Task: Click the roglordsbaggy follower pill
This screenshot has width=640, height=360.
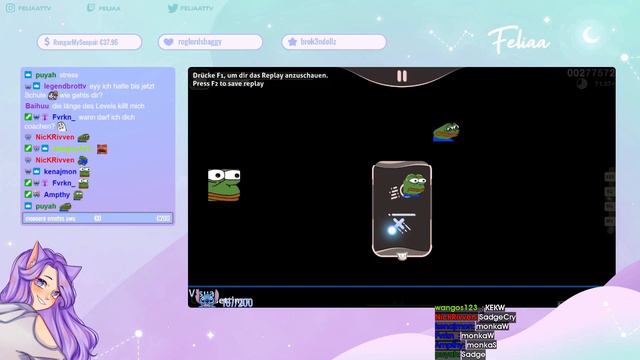Action: (x=210, y=42)
